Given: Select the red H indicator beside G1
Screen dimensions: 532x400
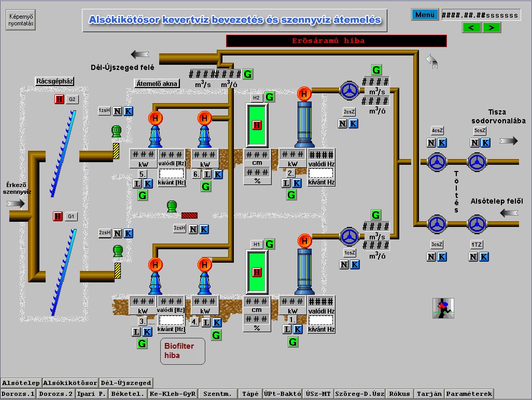Looking at the screenshot, I should pos(58,216).
